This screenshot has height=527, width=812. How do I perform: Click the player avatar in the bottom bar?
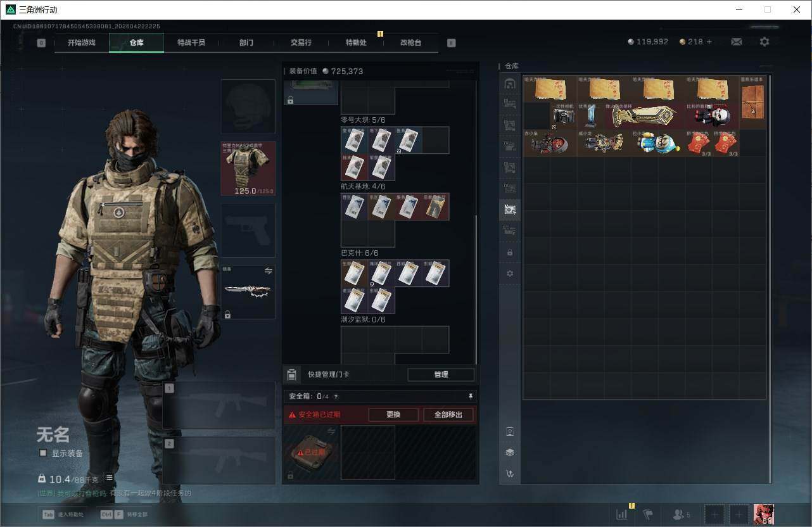tap(764, 514)
